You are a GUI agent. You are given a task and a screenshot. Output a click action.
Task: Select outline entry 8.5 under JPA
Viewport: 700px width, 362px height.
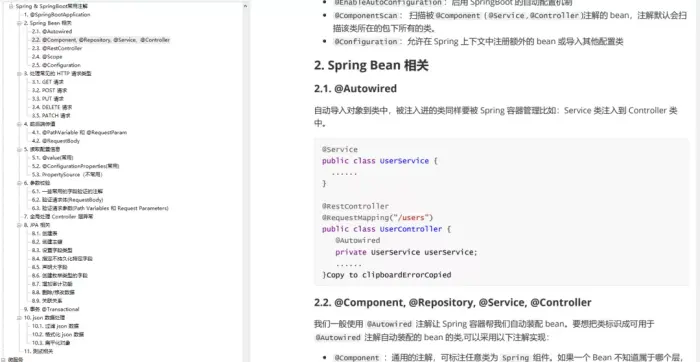point(50,267)
